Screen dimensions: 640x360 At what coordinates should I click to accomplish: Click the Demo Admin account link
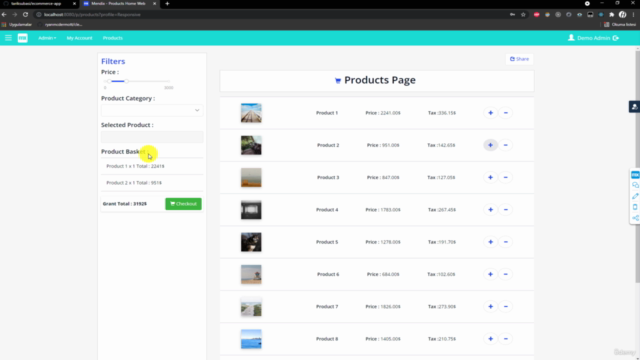pos(593,38)
